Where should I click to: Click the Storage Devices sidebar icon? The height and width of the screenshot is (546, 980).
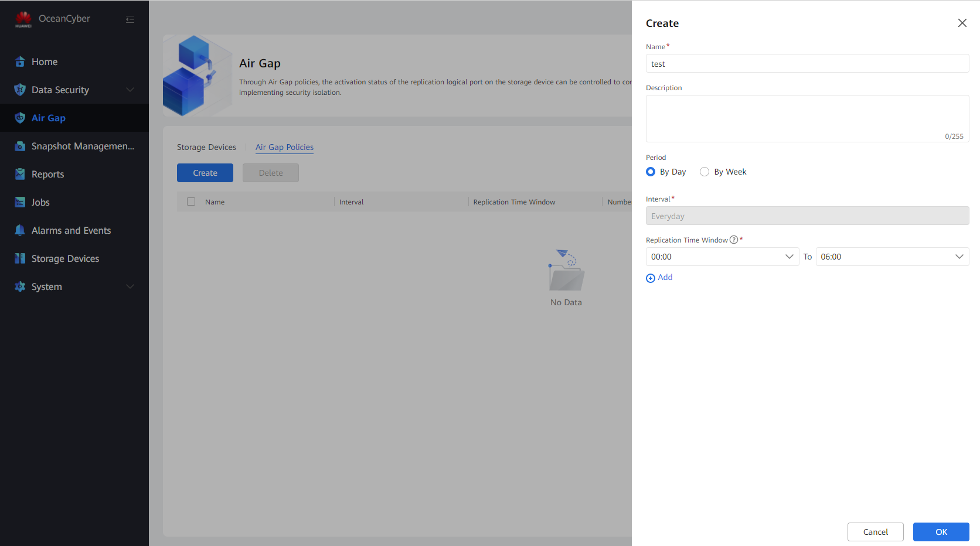(20, 258)
